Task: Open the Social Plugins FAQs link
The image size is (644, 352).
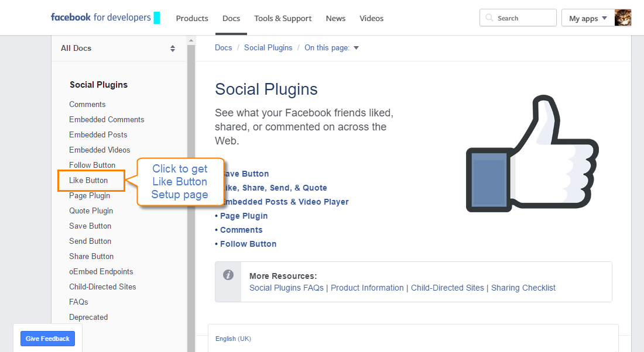Action: pyautogui.click(x=286, y=288)
